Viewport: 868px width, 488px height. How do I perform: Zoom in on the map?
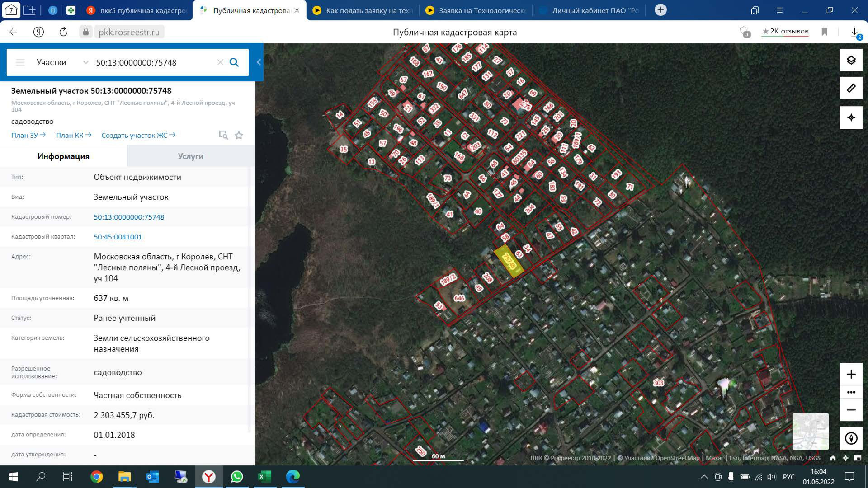851,374
